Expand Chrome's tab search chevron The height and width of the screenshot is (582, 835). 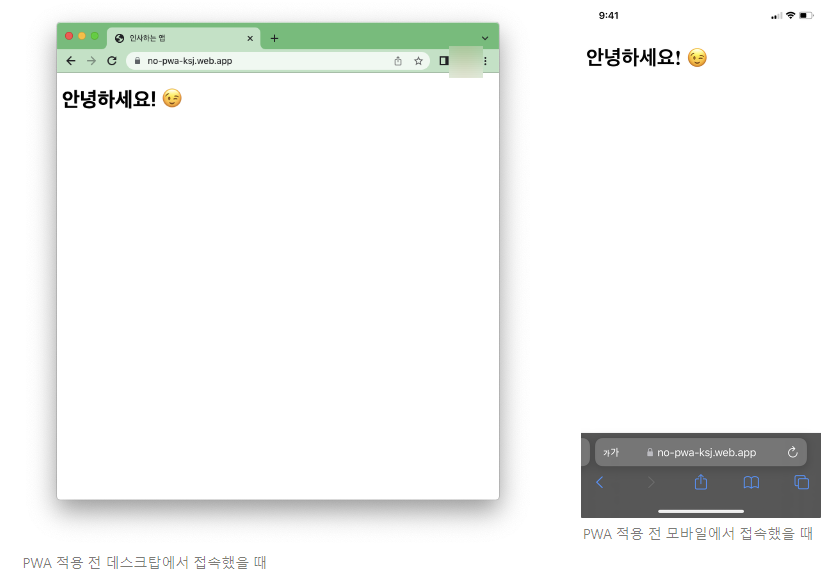tap(485, 39)
